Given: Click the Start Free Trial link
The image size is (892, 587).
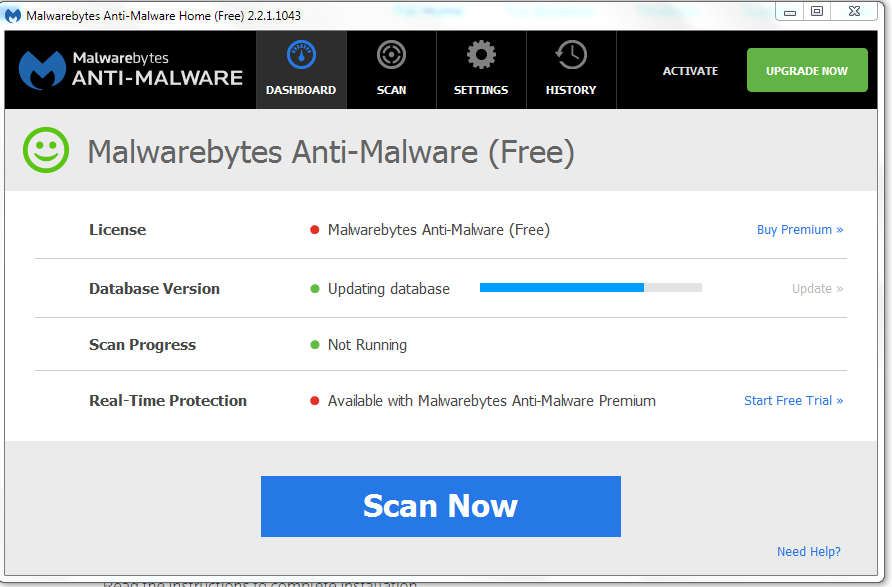Looking at the screenshot, I should tap(793, 401).
